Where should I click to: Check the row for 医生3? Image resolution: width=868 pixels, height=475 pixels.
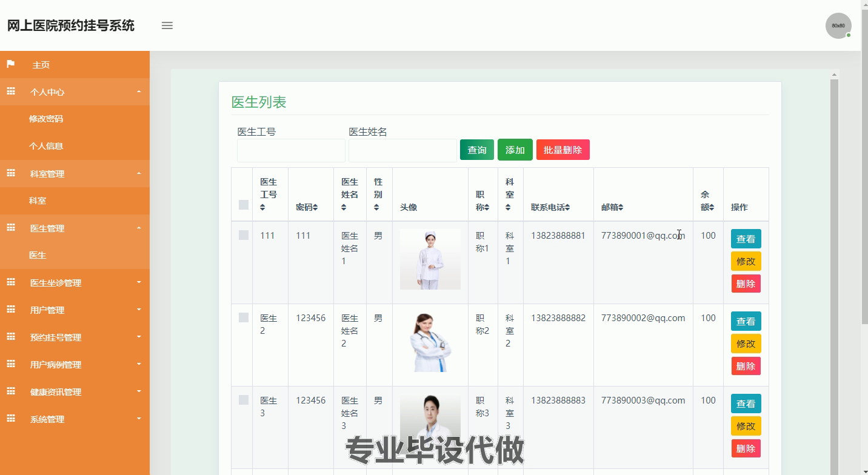[x=244, y=400]
